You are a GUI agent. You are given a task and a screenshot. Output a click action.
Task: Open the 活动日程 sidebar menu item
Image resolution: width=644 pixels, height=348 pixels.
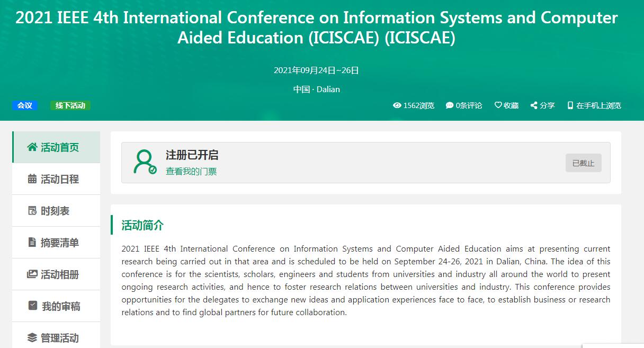(x=59, y=179)
